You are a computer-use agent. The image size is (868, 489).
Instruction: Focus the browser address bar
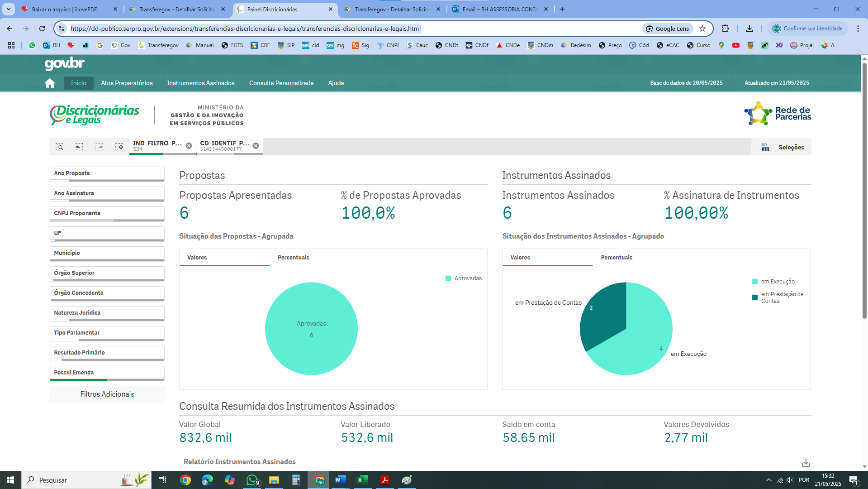pos(353,29)
